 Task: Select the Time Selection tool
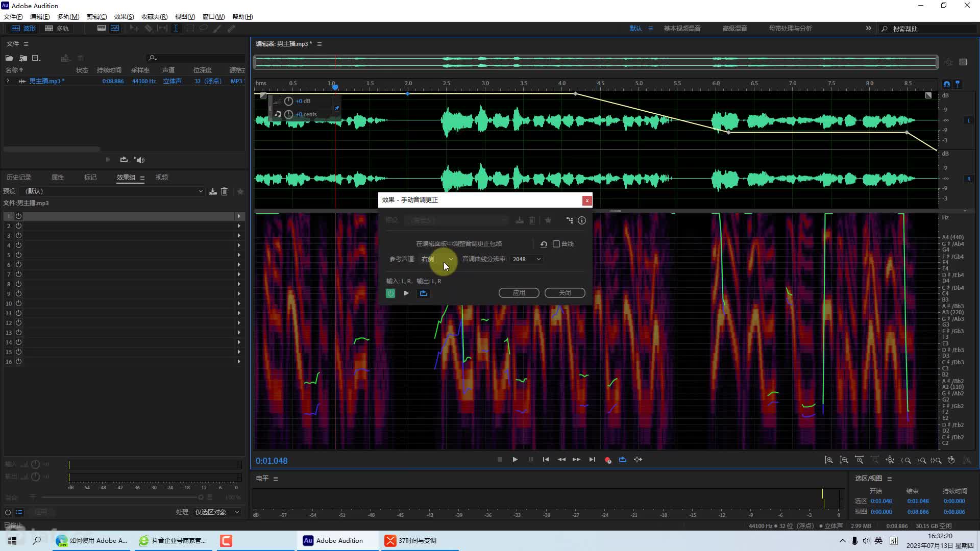point(176,29)
